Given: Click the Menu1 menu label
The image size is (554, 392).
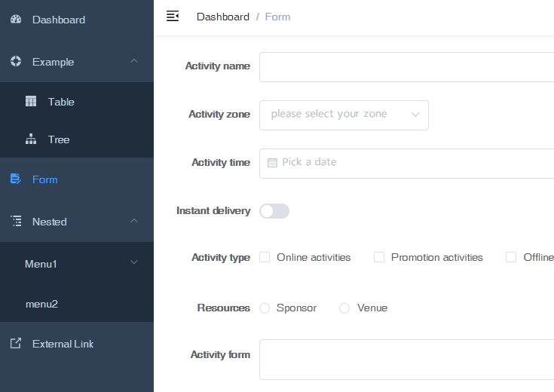Looking at the screenshot, I should (x=41, y=264).
